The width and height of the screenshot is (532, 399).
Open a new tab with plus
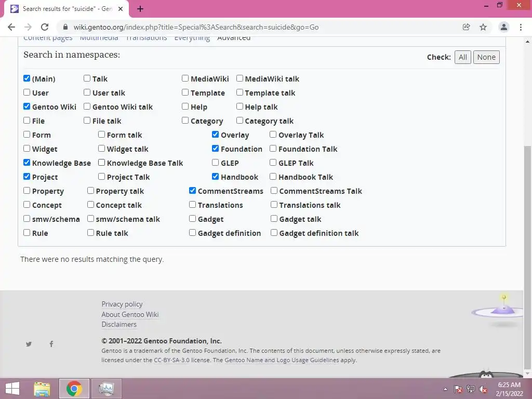tap(140, 9)
